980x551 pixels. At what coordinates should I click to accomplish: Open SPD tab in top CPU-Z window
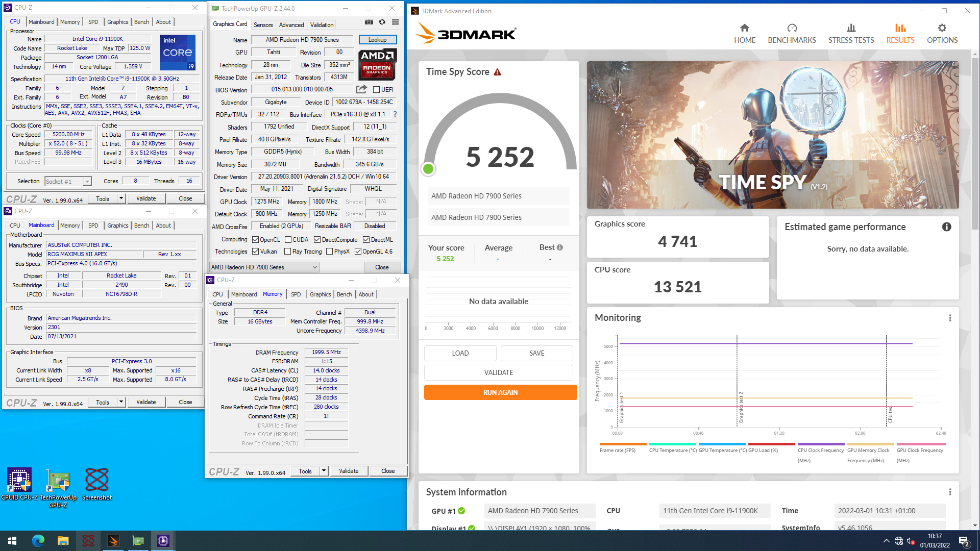93,22
